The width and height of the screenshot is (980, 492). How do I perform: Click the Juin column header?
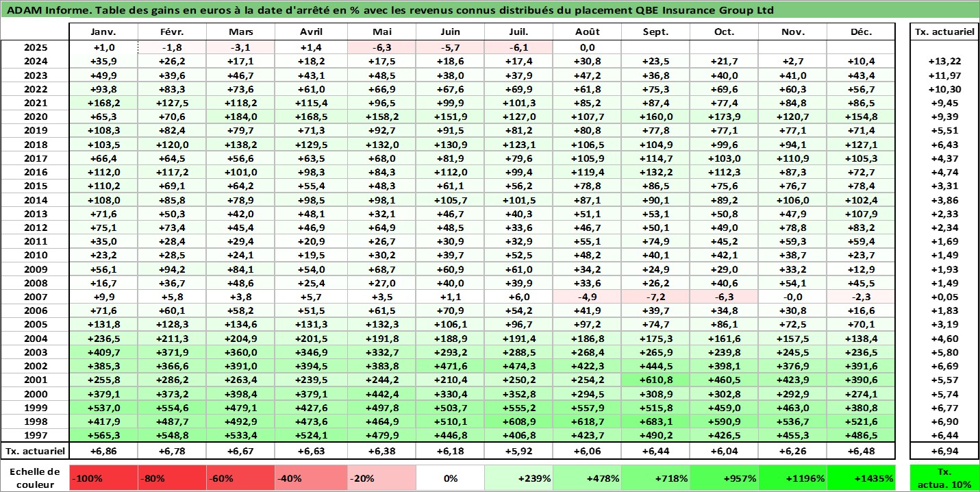(x=449, y=32)
